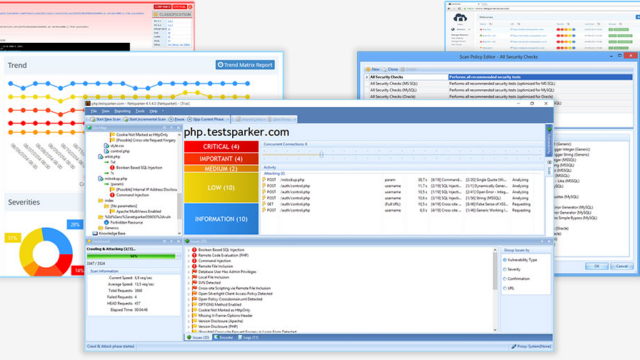Expand Database User Has Admin Privileges issue
Screen dimensions: 640x360
(189, 272)
